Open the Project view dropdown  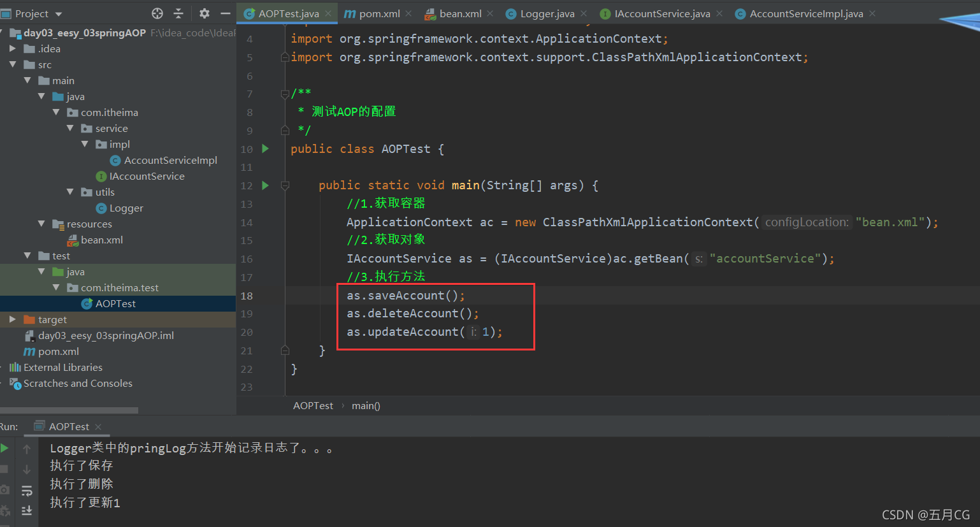(x=59, y=14)
